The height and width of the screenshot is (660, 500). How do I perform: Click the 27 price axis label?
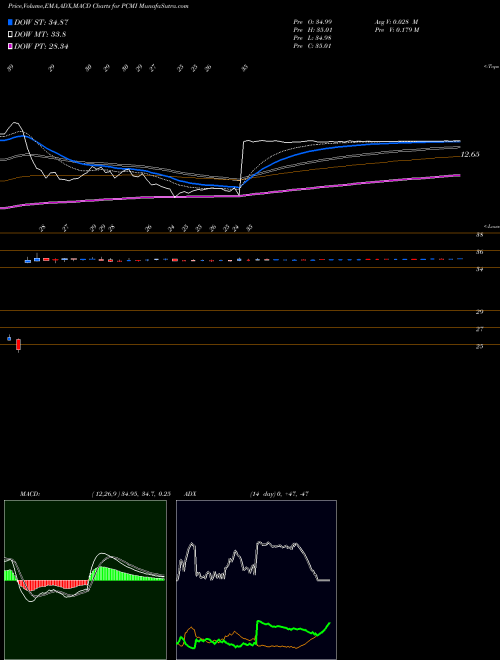tap(479, 329)
